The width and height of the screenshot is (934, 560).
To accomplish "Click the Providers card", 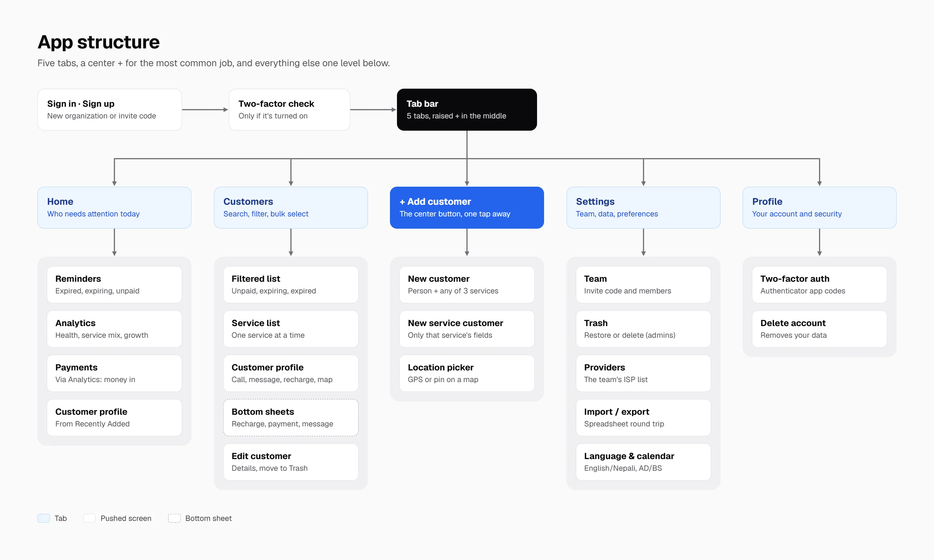I will 643,373.
